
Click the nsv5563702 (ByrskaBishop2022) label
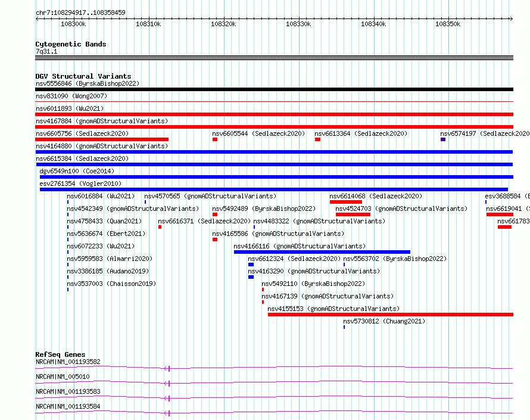[395, 259]
